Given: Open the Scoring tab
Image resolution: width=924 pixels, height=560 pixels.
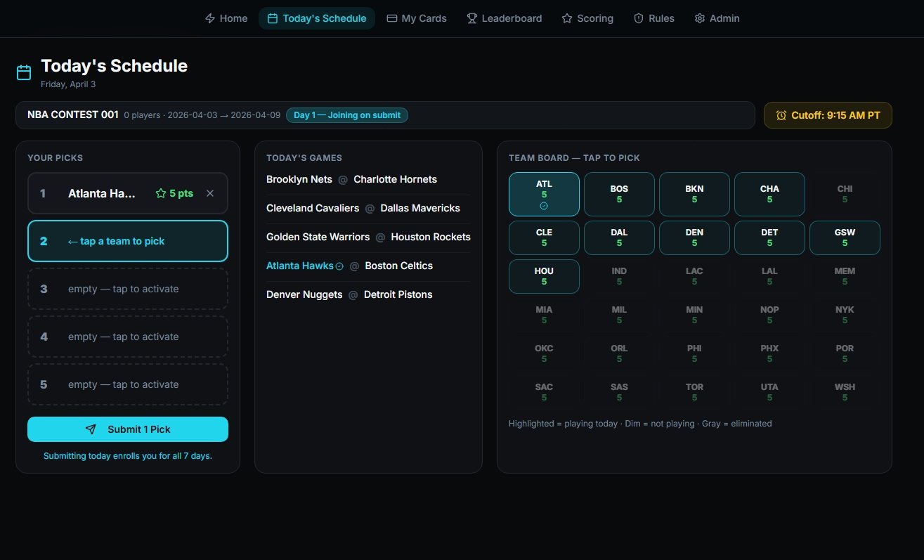Looking at the screenshot, I should click(587, 18).
